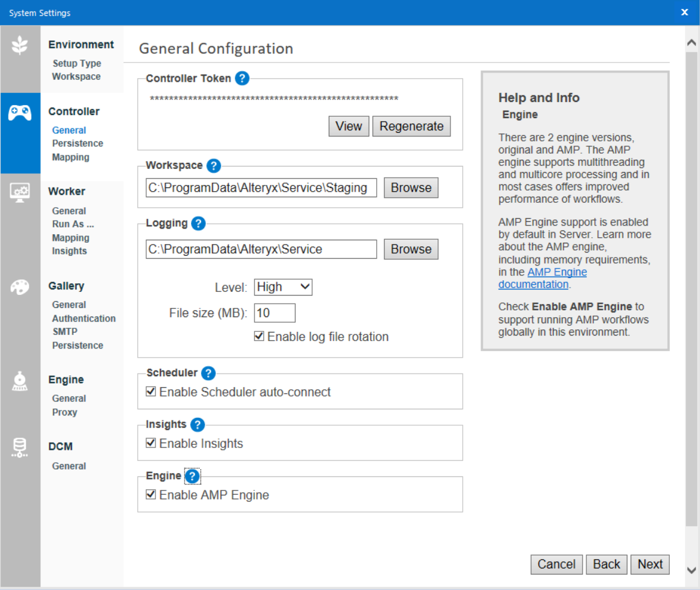The height and width of the screenshot is (590, 700).
Task: Click the Controller gamepad icon in sidebar
Action: pyautogui.click(x=20, y=112)
